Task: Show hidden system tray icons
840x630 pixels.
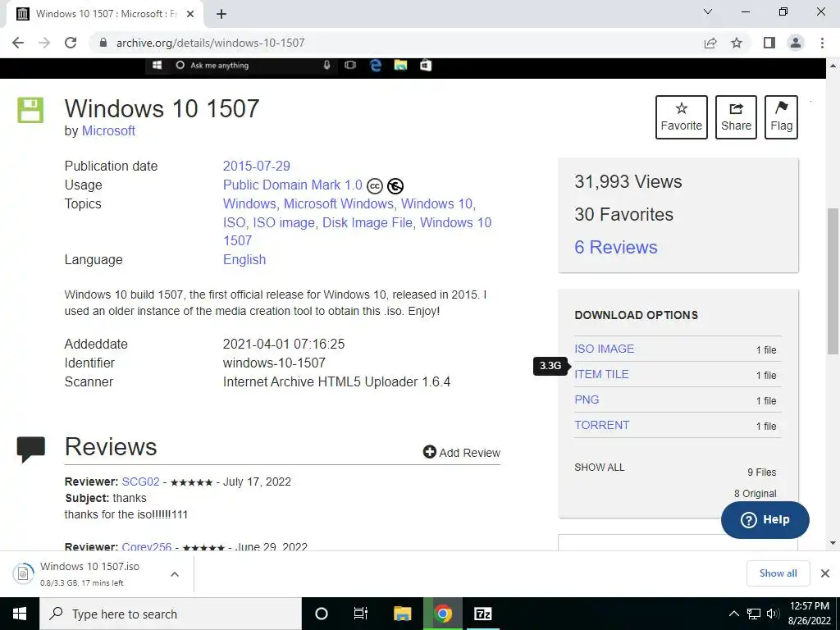Action: (734, 614)
